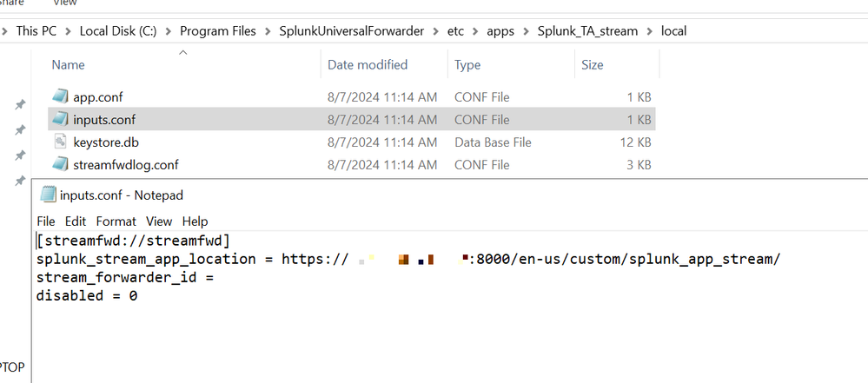Navigate to SplunkUniversalForwarder breadcrumb
868x383 pixels.
352,31
